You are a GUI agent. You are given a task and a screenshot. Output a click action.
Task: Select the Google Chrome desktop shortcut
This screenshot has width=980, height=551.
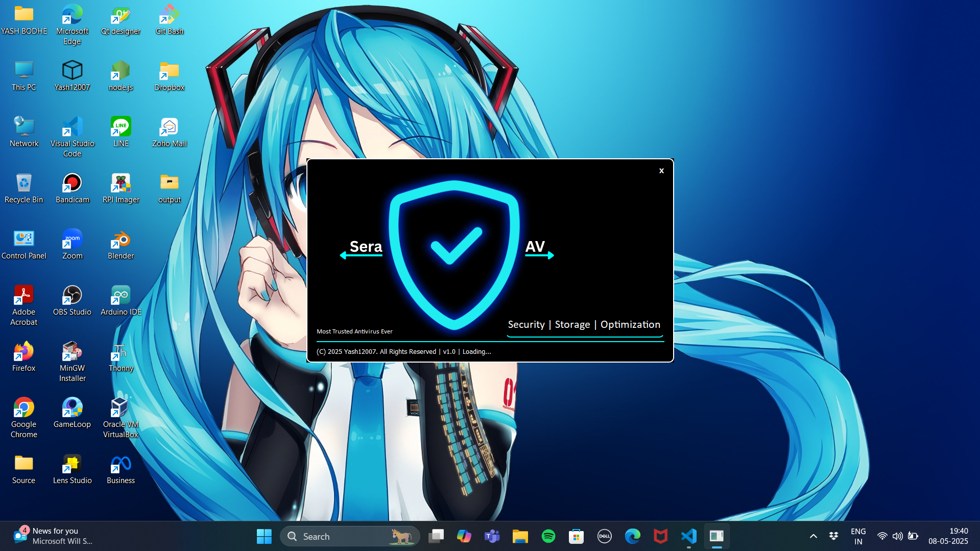[x=23, y=419]
